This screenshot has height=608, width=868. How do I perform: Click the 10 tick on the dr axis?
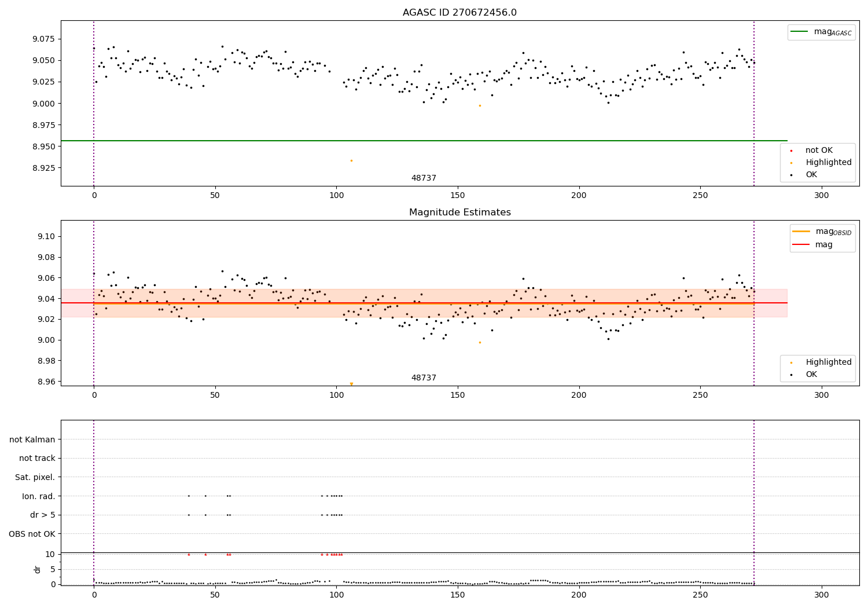coord(50,555)
